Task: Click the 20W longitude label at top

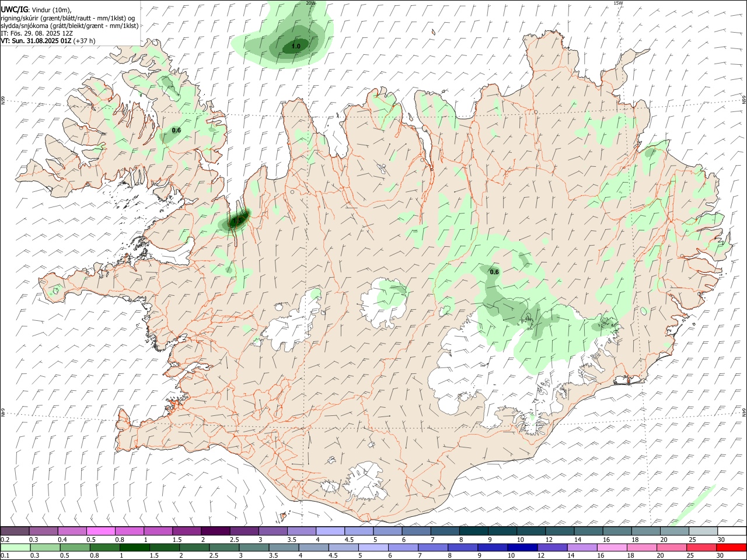Action: click(x=311, y=3)
